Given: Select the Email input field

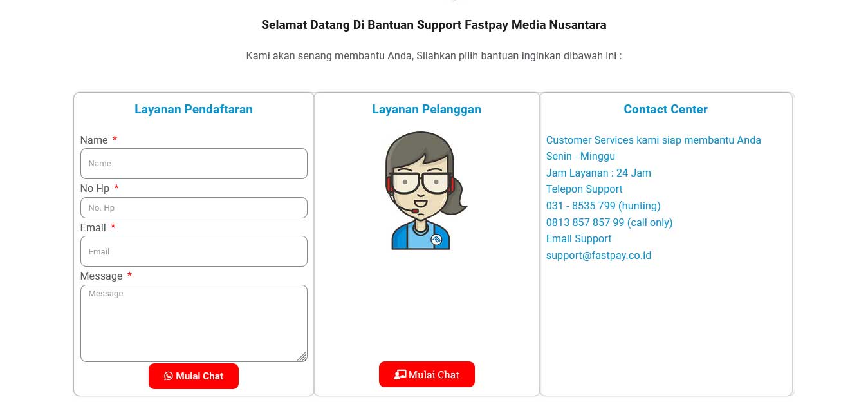Looking at the screenshot, I should [194, 251].
